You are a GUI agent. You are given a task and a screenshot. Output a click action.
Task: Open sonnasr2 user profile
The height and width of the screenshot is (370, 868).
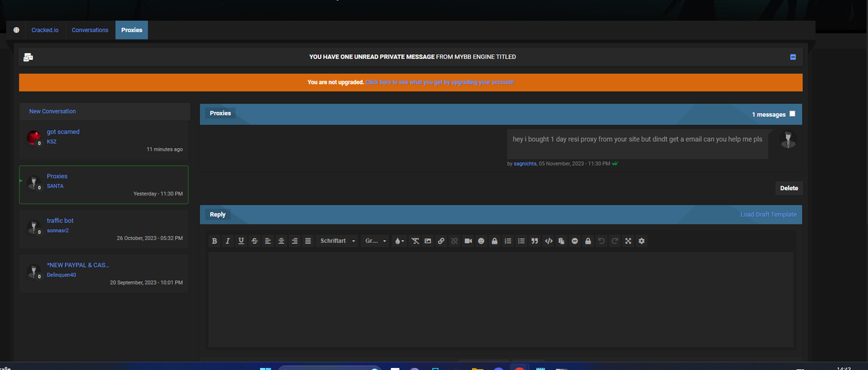[x=58, y=231]
